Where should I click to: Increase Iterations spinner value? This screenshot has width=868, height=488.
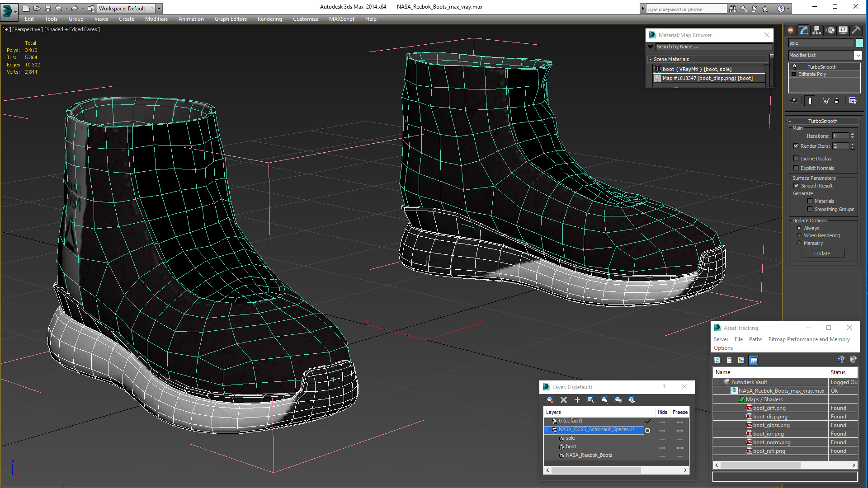[853, 134]
